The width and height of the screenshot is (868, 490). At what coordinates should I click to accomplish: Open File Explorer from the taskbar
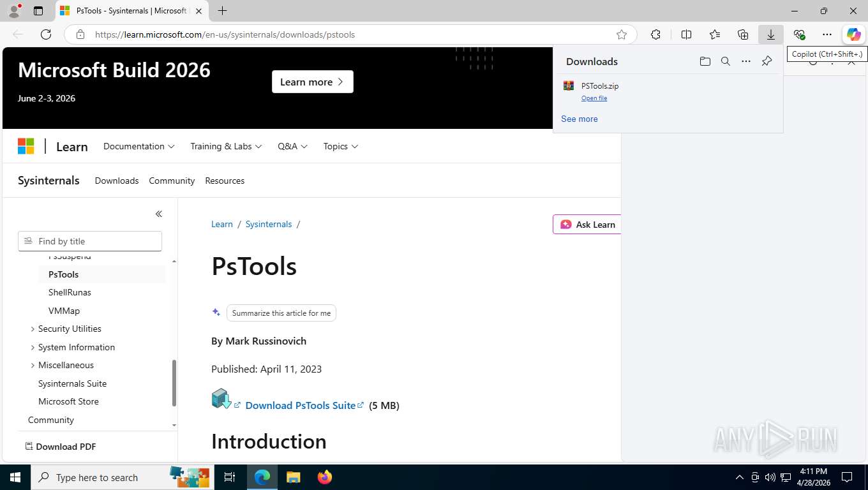293,477
